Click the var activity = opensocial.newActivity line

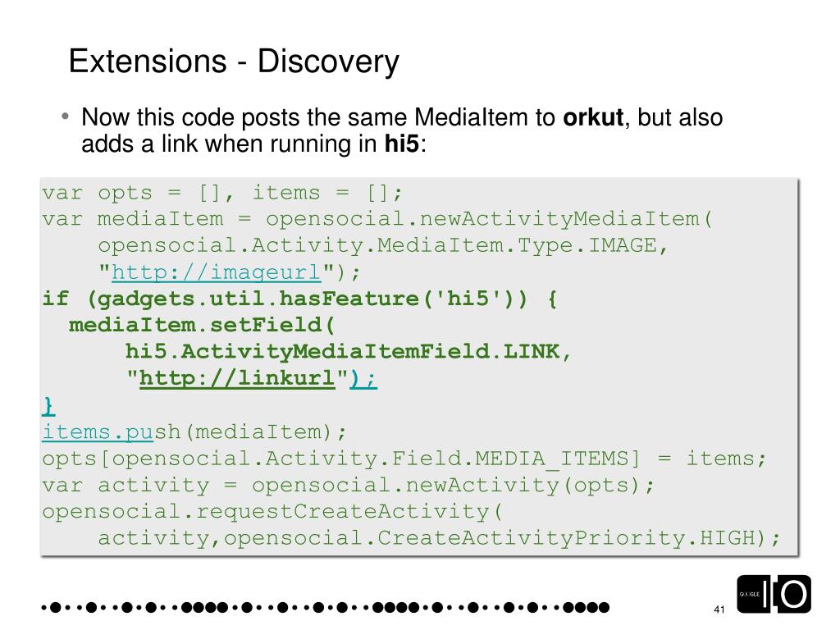[x=348, y=486]
